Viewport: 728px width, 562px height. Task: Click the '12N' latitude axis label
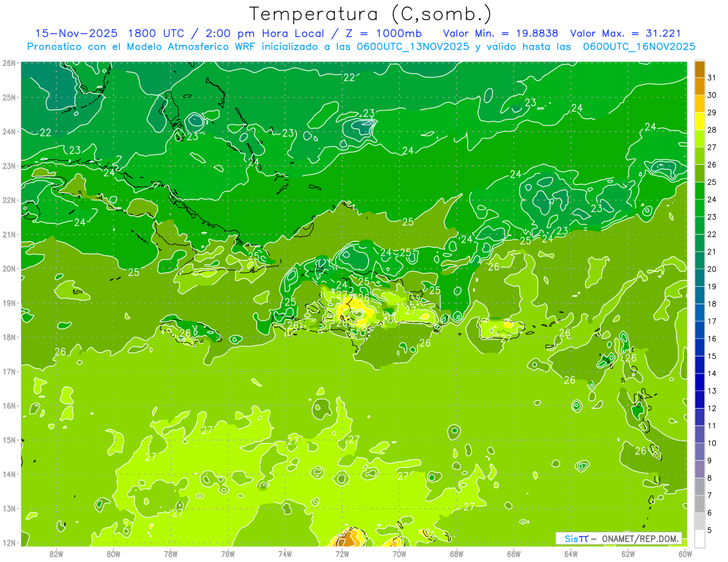tap(9, 543)
